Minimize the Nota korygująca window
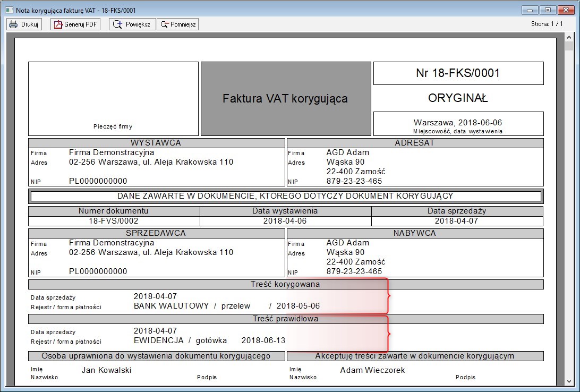The height and width of the screenshot is (392, 580). coord(530,10)
